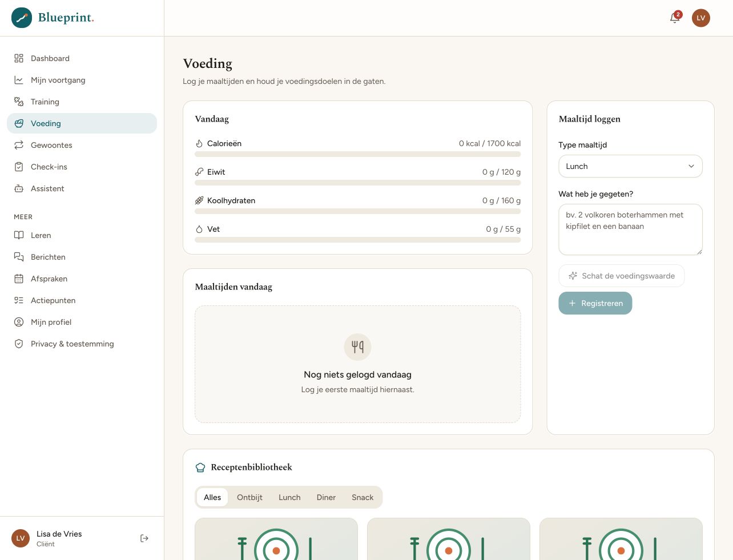
Task: Open the Voeding menu item
Action: tap(82, 123)
